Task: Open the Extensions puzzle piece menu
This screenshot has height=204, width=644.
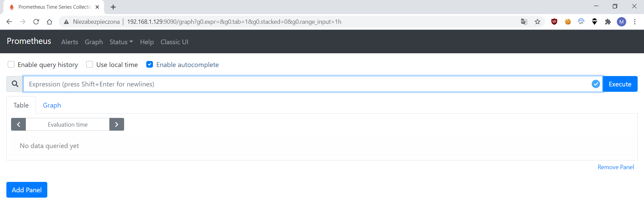Action: (x=608, y=22)
